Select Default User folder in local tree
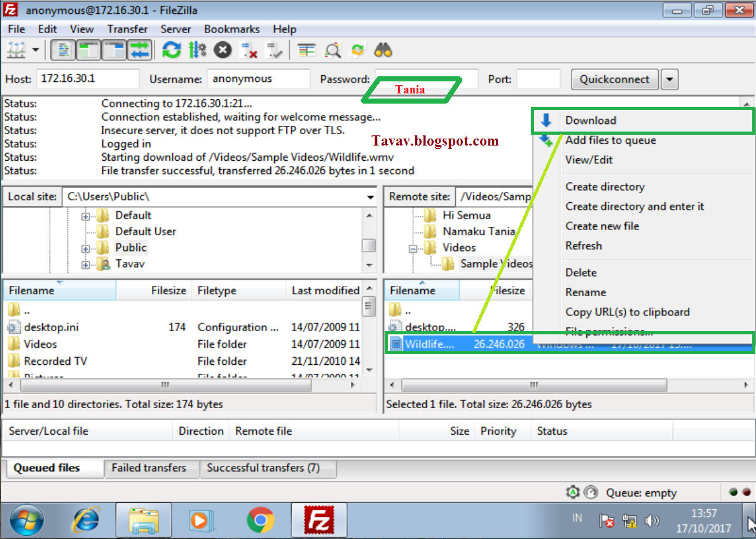The width and height of the screenshot is (756, 539). coord(146,231)
